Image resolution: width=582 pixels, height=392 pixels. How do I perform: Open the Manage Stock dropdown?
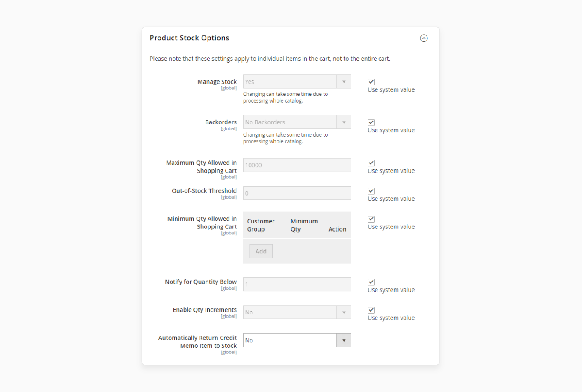[x=297, y=82]
